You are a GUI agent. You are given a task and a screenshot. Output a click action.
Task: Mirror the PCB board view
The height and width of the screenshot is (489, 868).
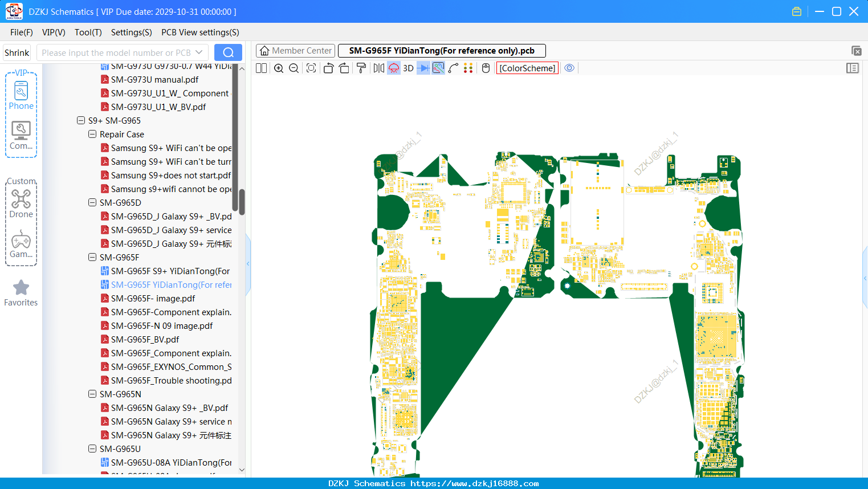tap(379, 68)
